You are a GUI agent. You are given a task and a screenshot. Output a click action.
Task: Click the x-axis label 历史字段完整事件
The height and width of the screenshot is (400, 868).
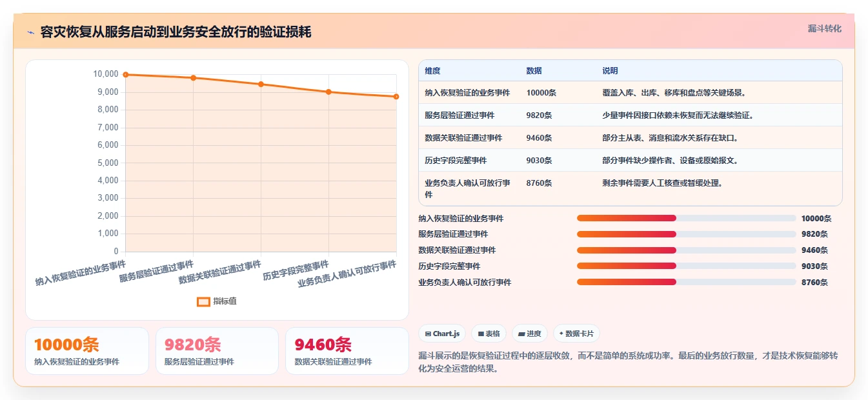(296, 270)
